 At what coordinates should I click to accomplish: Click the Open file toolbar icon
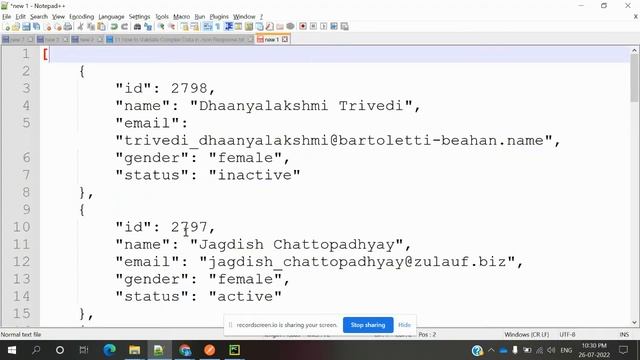16,27
